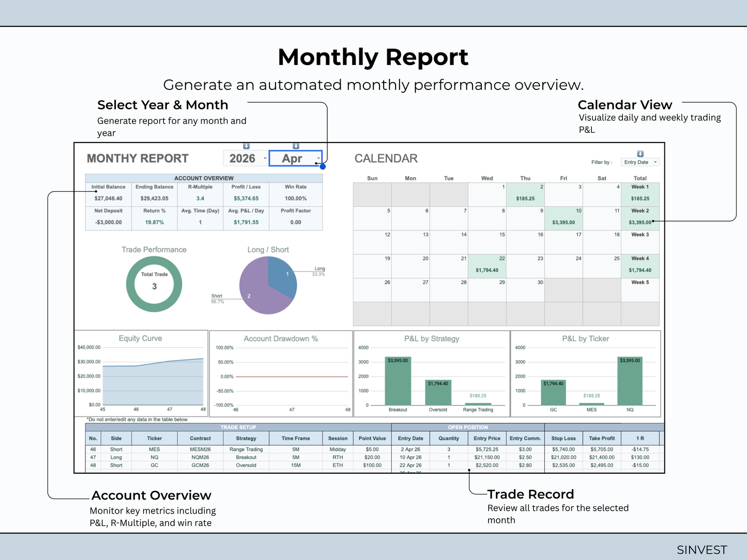Expand the Entry Date filter dropdown
This screenshot has width=747, height=560.
(640, 162)
